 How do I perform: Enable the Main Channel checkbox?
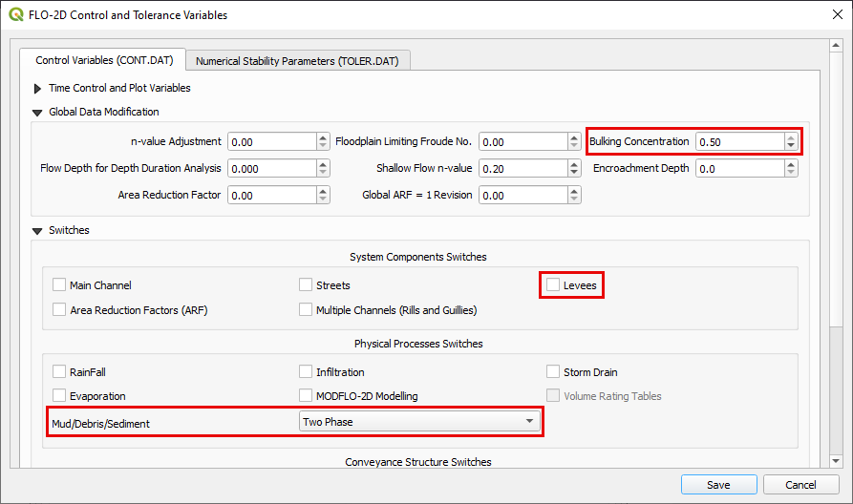59,284
